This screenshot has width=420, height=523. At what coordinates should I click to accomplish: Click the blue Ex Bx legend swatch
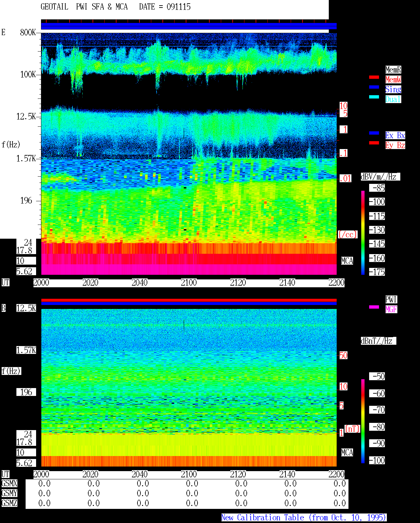coord(374,133)
